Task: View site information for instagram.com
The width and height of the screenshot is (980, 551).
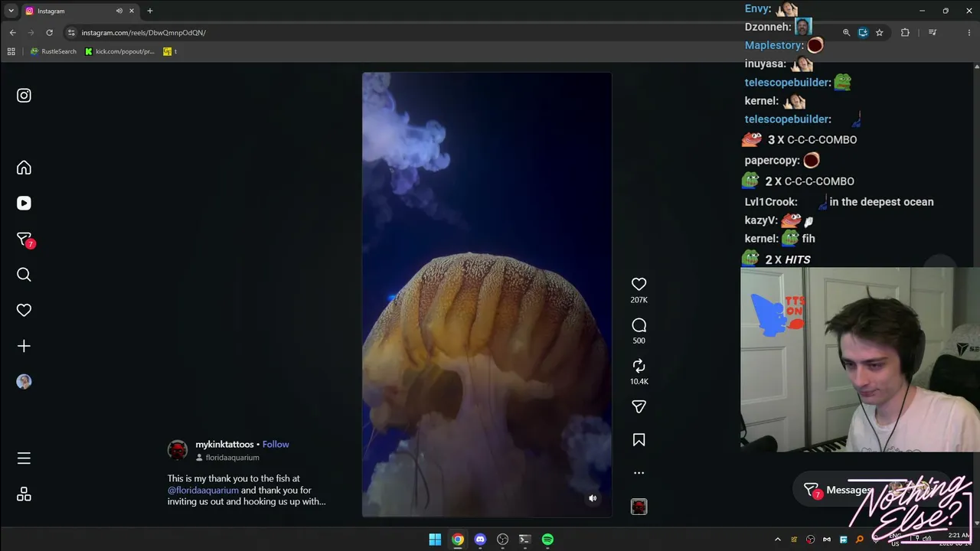Action: tap(71, 33)
